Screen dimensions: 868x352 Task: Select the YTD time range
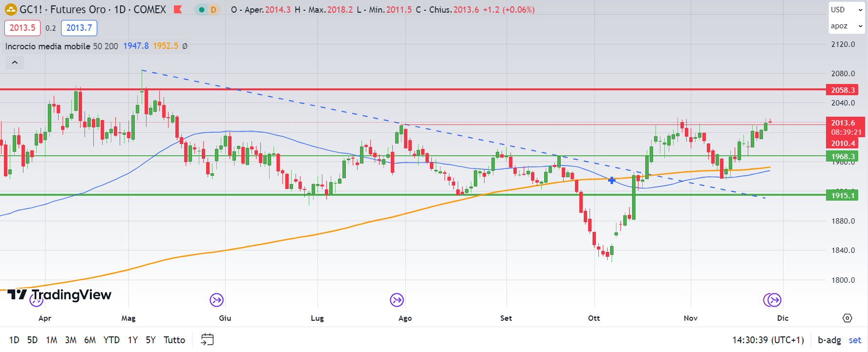pyautogui.click(x=111, y=340)
